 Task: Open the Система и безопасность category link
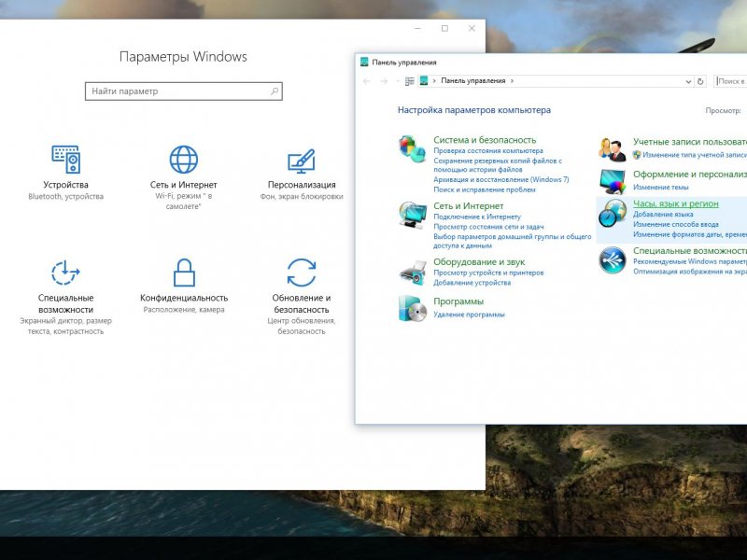485,140
